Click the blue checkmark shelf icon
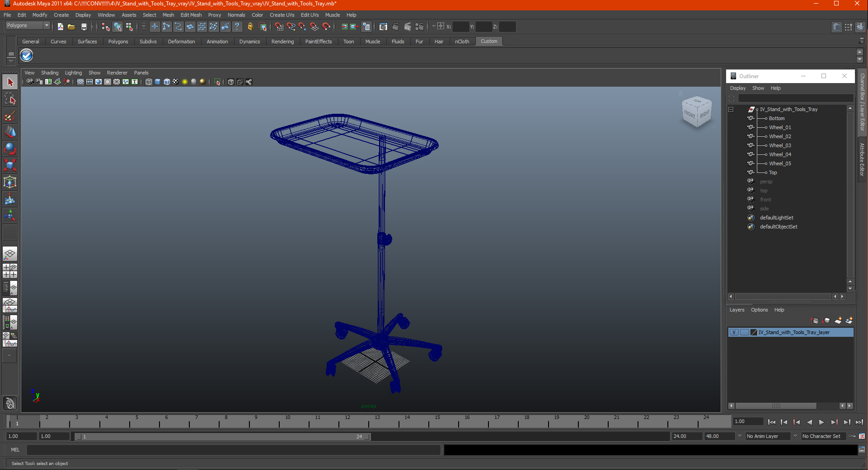The width and height of the screenshot is (868, 470). tap(27, 56)
